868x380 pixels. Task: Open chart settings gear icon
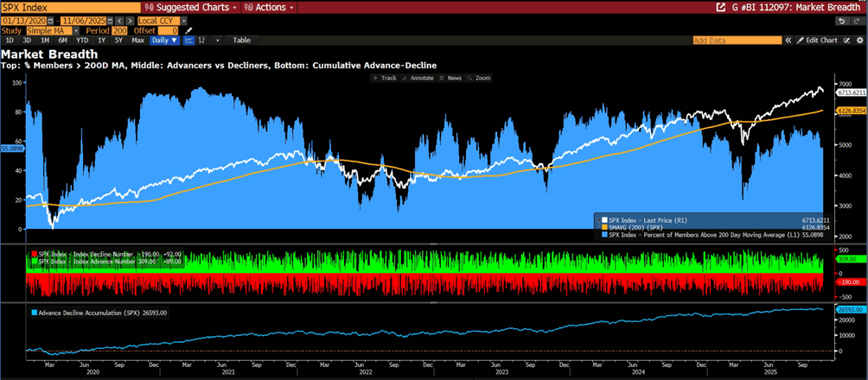[x=859, y=41]
